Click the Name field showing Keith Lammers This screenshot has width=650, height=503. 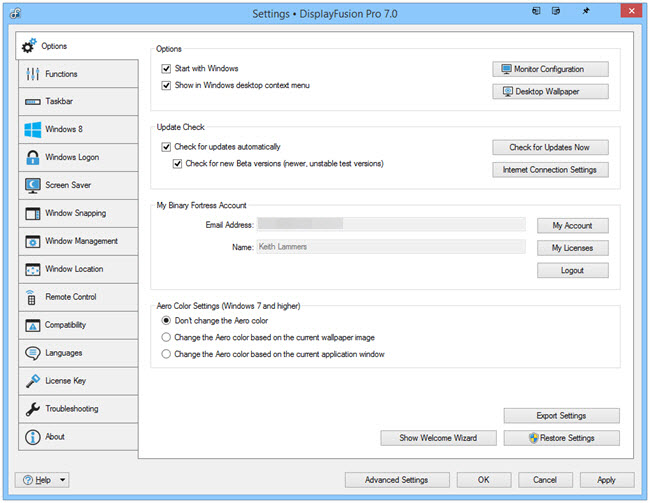[x=391, y=247]
